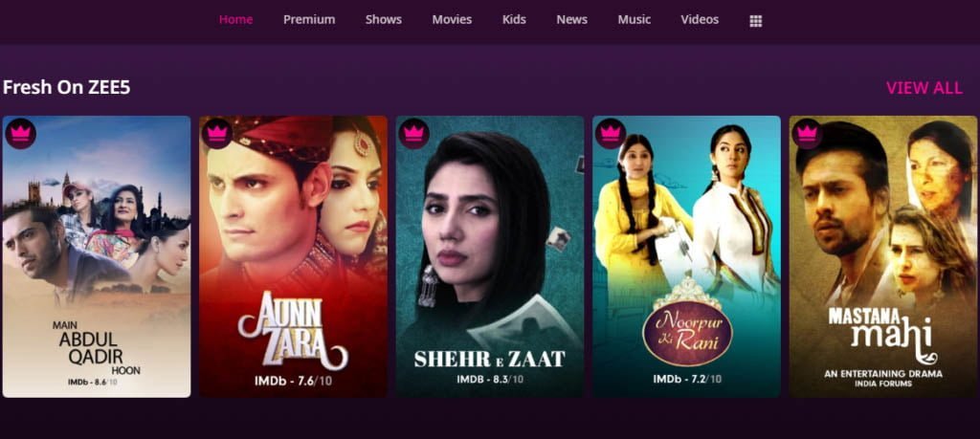Select the Shehr e Zaat poster
The image size is (980, 439).
point(490,256)
